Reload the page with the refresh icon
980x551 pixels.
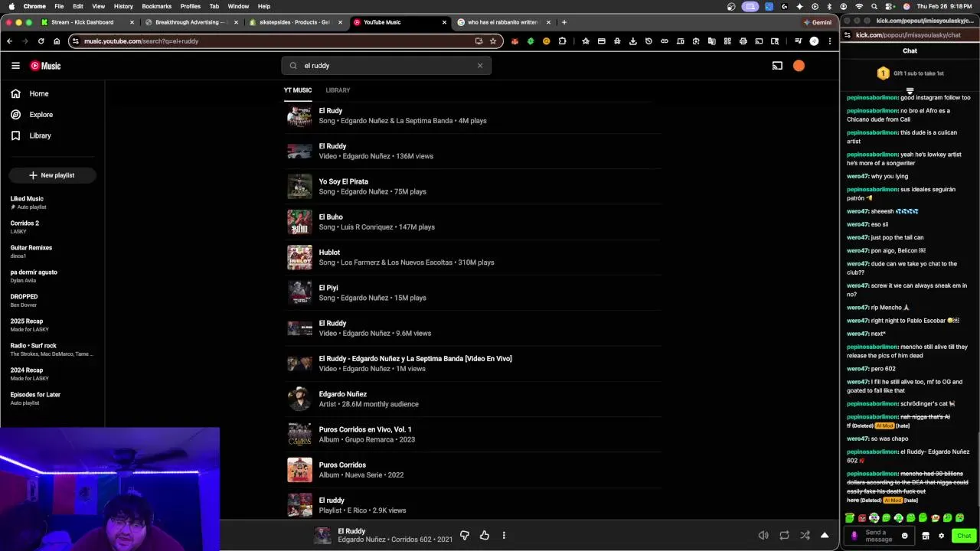point(41,41)
